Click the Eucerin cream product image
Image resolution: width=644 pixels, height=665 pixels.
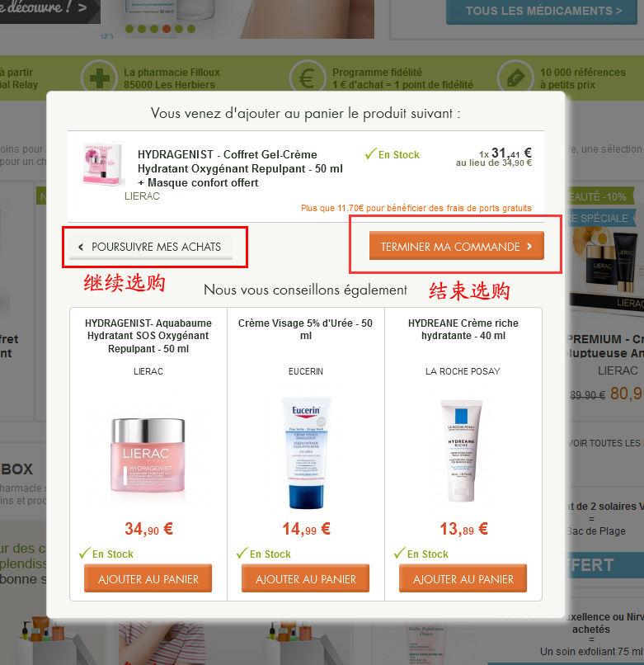click(x=306, y=452)
